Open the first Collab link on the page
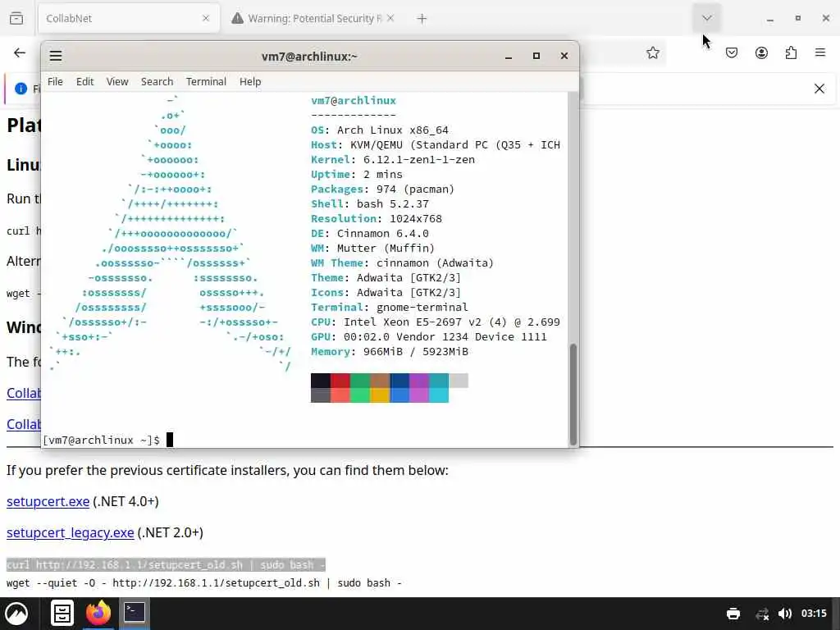The image size is (840, 630). click(24, 393)
